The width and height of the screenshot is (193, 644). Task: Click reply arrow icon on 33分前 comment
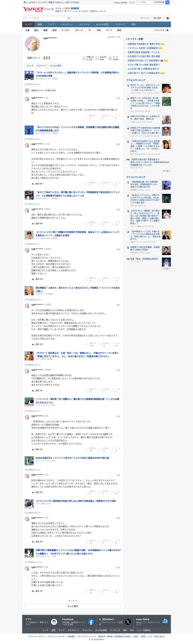pos(33,184)
